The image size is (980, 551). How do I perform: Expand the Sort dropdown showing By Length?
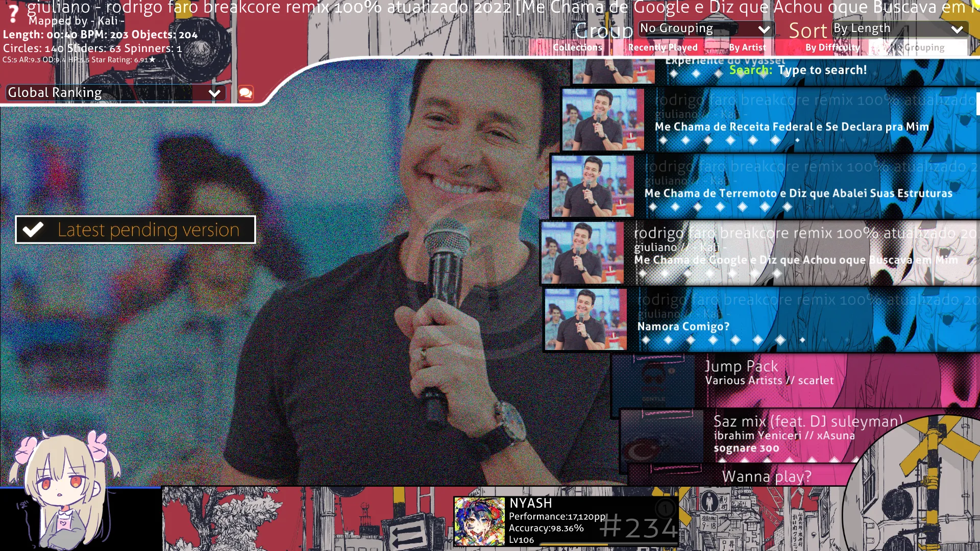900,29
